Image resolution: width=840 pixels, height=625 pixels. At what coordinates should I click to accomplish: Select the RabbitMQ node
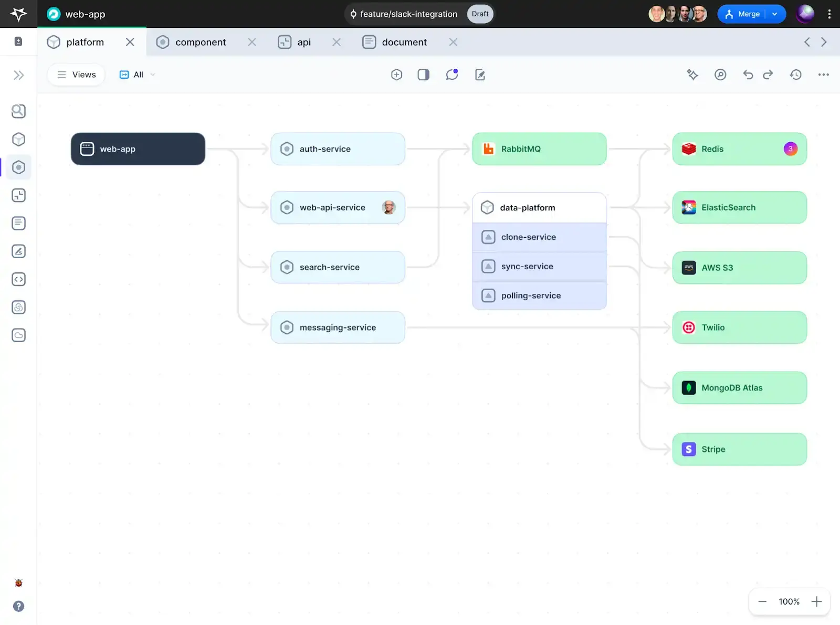click(x=539, y=149)
